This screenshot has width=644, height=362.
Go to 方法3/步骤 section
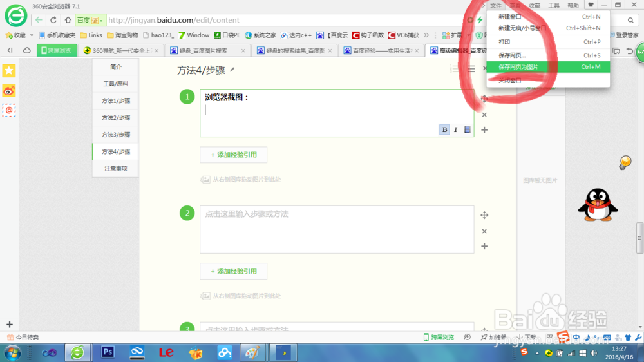click(116, 135)
